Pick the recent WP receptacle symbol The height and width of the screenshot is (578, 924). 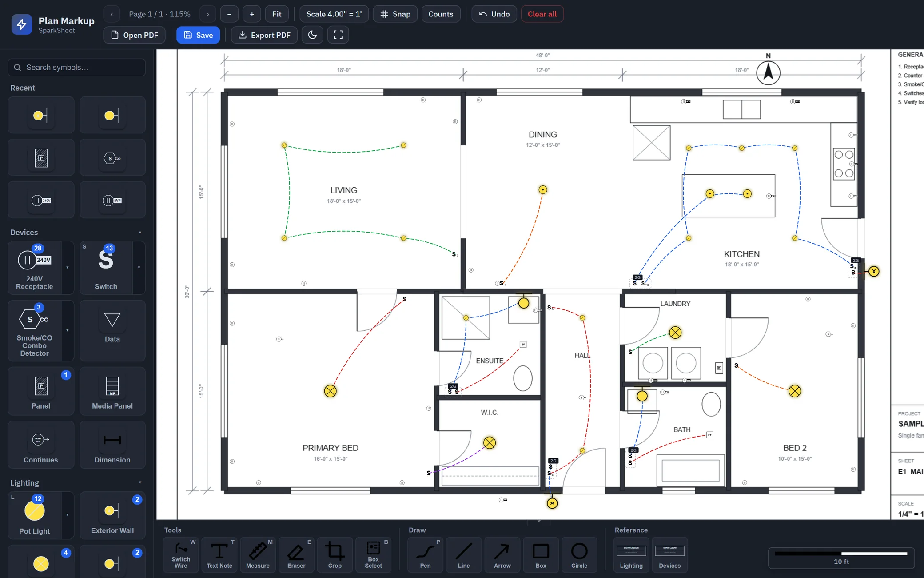[x=112, y=200]
